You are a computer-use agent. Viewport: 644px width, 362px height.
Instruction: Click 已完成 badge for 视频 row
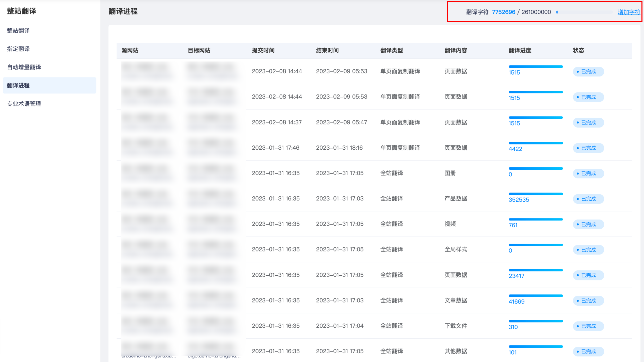pos(588,225)
